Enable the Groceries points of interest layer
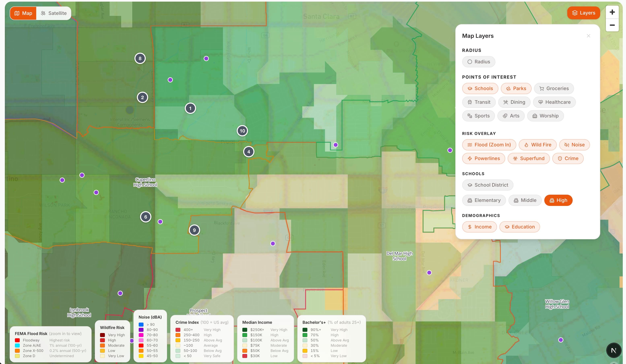The image size is (626, 364). click(554, 88)
